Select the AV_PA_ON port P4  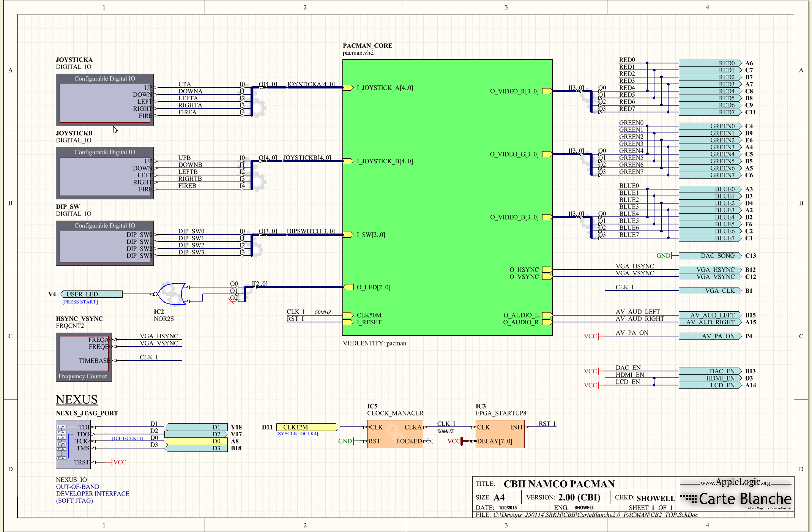point(710,336)
